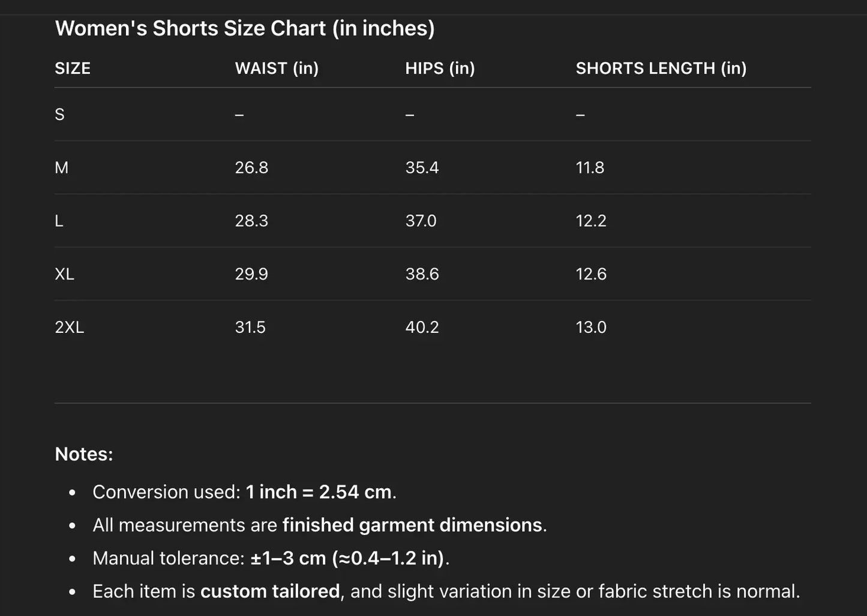Click the 11.8 shorts length for M

[590, 168]
